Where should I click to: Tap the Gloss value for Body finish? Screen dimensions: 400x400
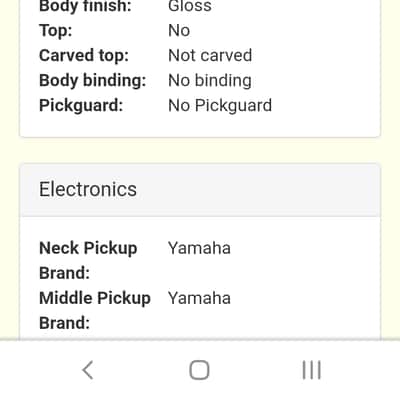pyautogui.click(x=190, y=6)
